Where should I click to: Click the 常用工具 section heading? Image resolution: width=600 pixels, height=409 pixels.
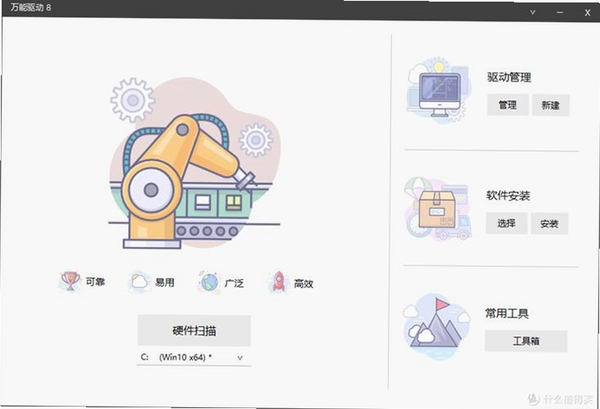click(507, 314)
